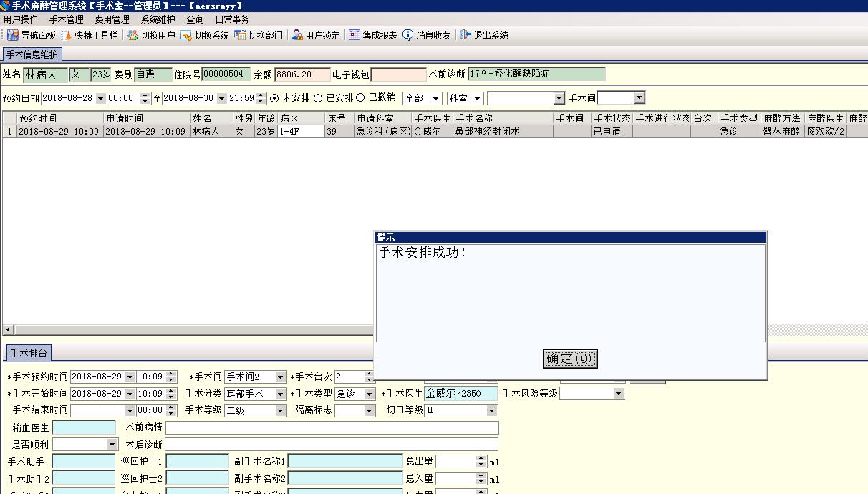The height and width of the screenshot is (494, 868).
Task: Expand the 手术等级 二级 dropdown
Action: tap(281, 411)
